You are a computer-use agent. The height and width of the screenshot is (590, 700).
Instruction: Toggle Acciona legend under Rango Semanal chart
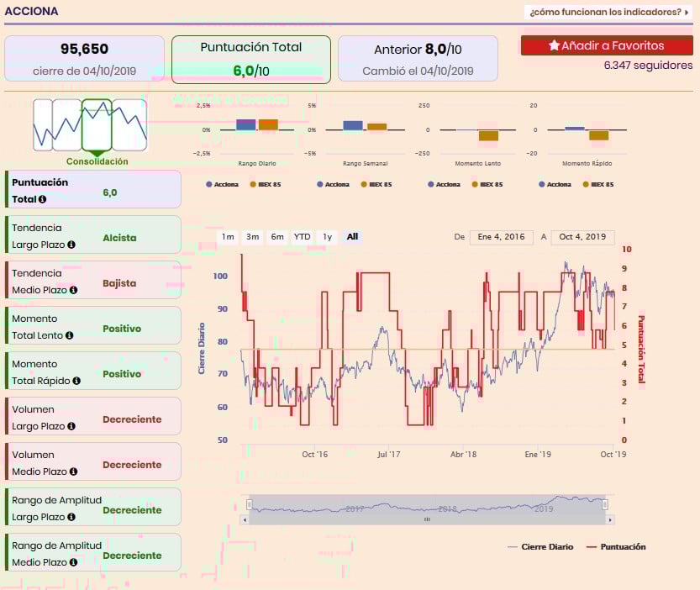coord(333,184)
